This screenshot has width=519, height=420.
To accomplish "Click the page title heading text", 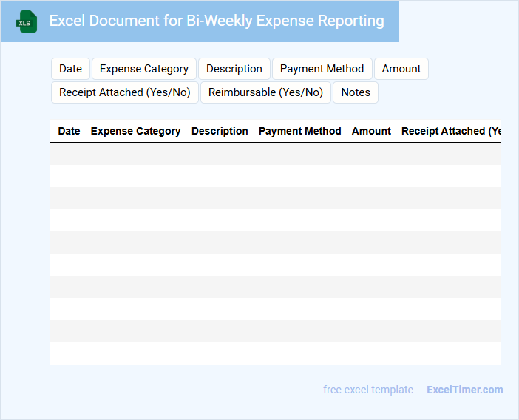I will [217, 21].
